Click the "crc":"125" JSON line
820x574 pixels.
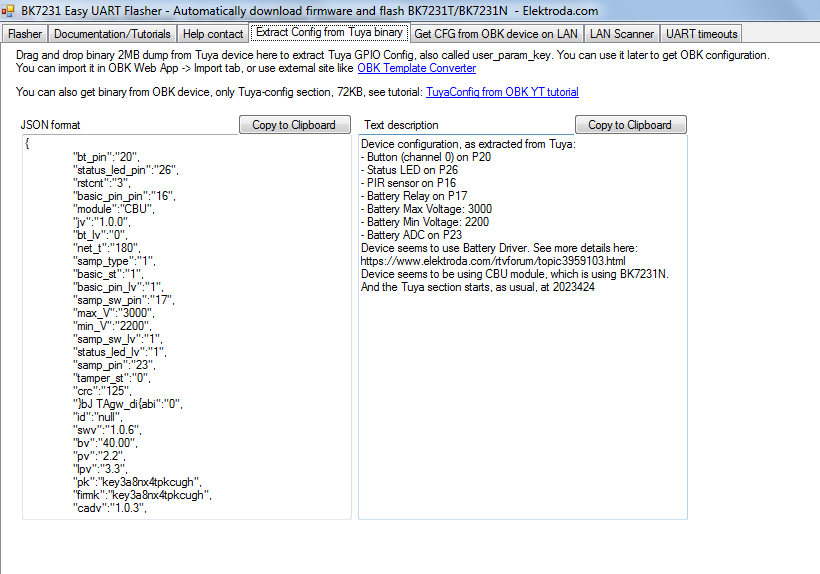pos(102,392)
